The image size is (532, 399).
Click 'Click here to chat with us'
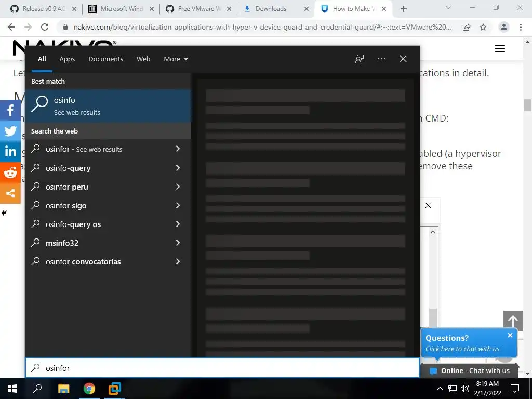coord(462,349)
